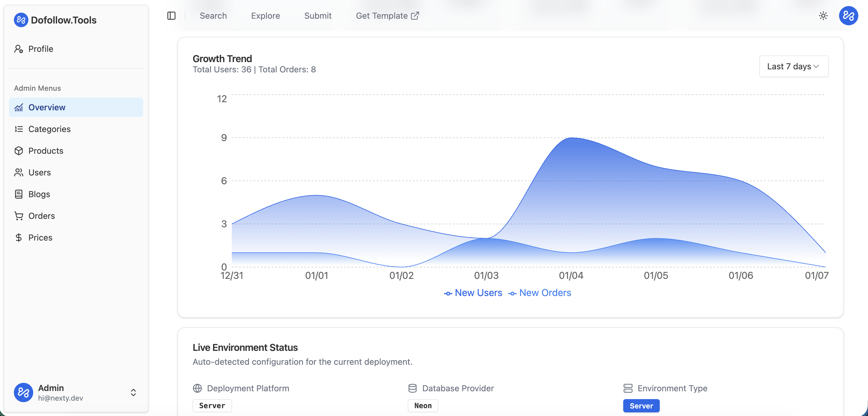
Task: Click the Dofollow.Tools logo icon
Action: coord(21,20)
